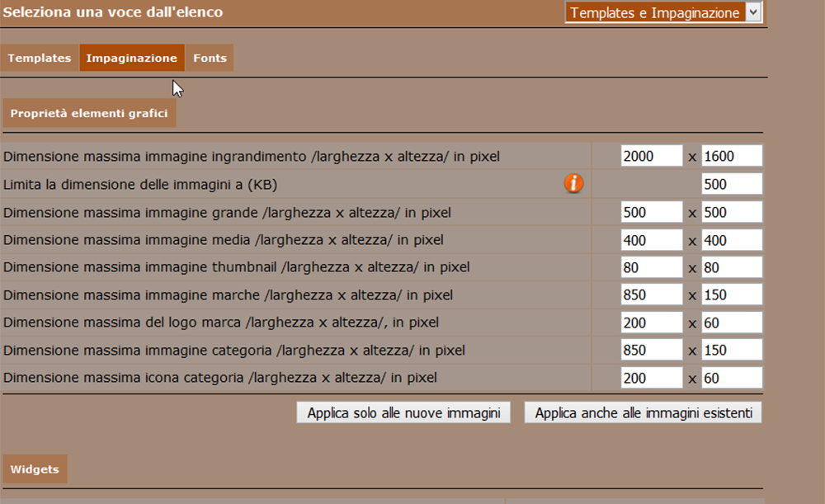The image size is (825, 504).
Task: Open the Templates e Impaginazione dropdown
Action: pyautogui.click(x=663, y=12)
